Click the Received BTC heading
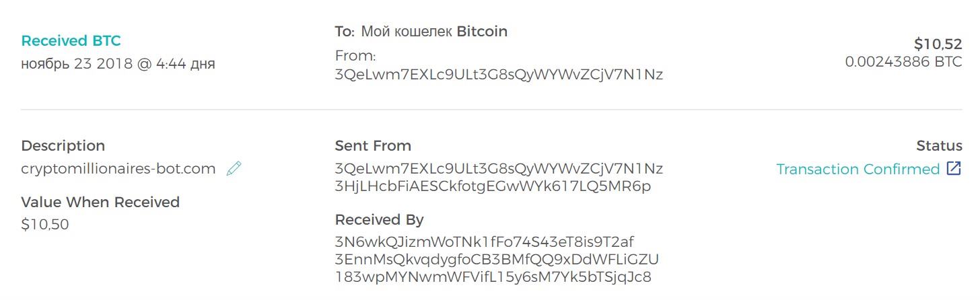 coord(71,41)
